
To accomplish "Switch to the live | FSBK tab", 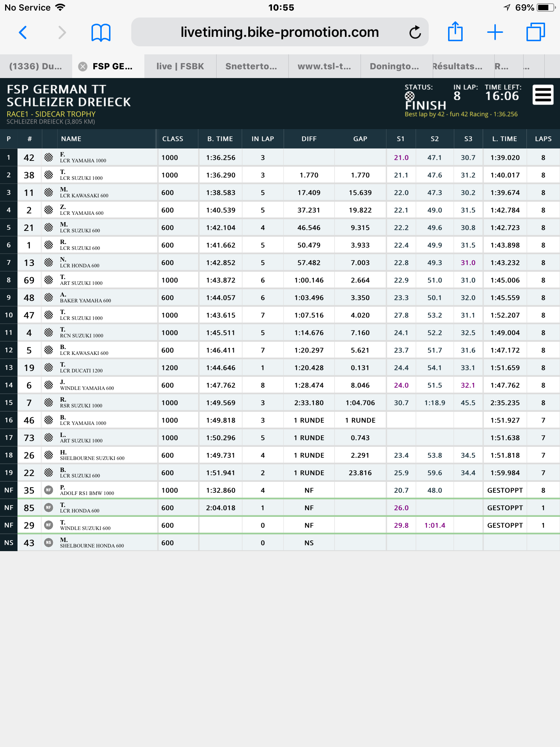I will click(x=180, y=66).
